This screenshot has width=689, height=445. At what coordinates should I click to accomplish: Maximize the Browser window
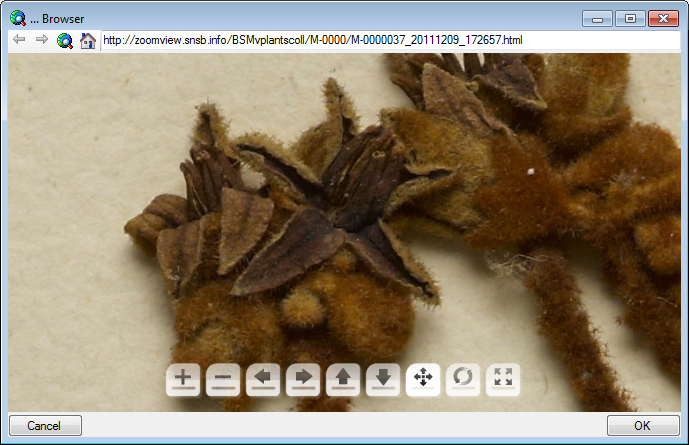(630, 19)
